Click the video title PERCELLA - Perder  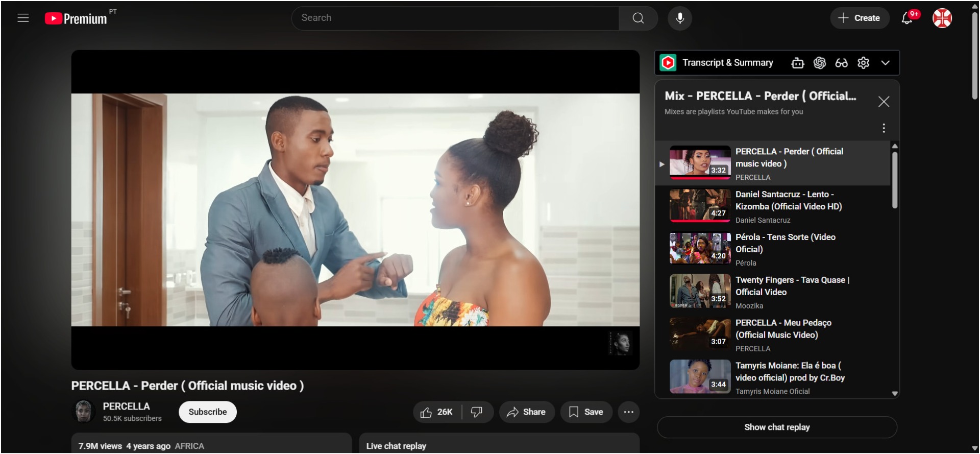[x=187, y=386]
